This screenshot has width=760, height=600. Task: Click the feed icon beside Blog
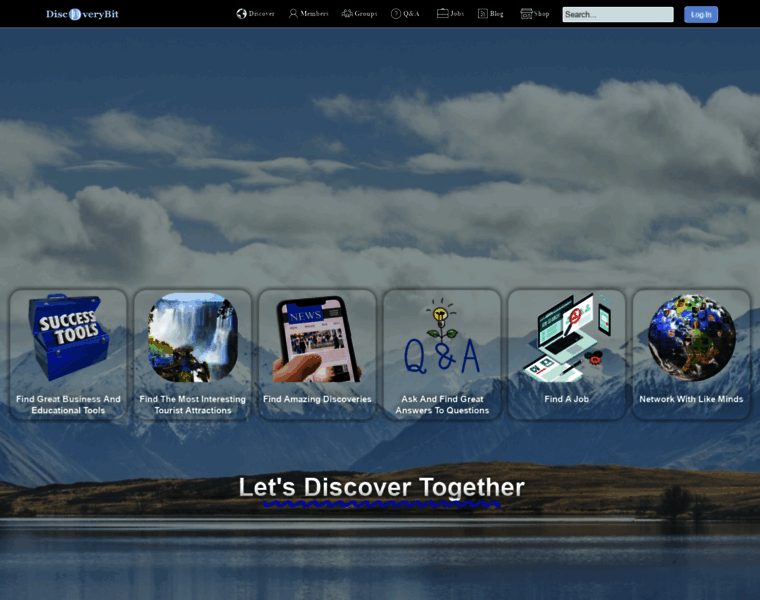pos(483,14)
